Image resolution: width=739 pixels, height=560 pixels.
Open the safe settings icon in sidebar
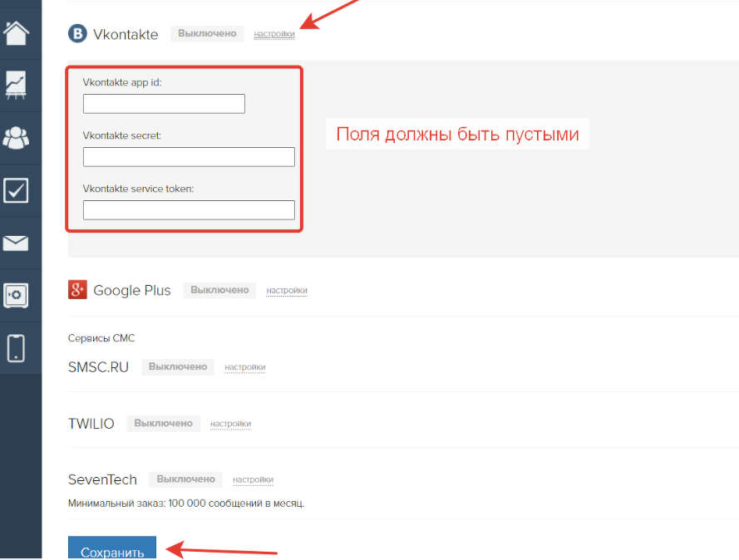[x=16, y=295]
